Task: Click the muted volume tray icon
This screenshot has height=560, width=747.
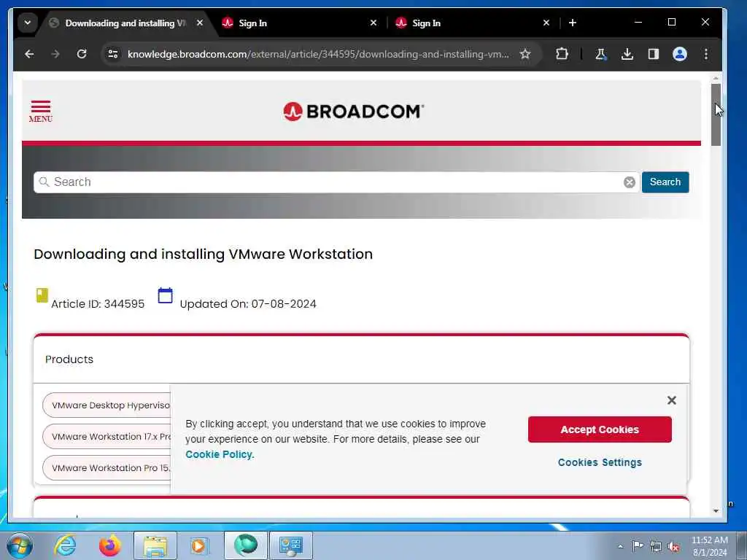Action: pos(673,546)
